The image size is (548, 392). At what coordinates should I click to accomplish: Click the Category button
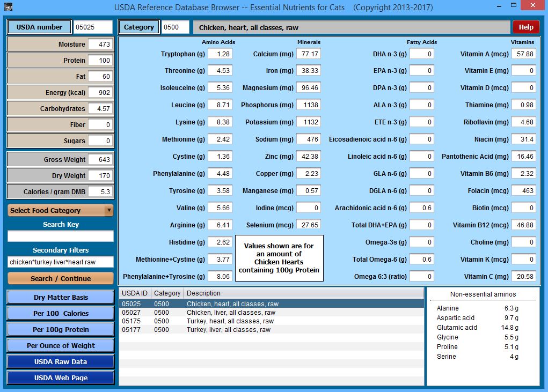(x=138, y=27)
